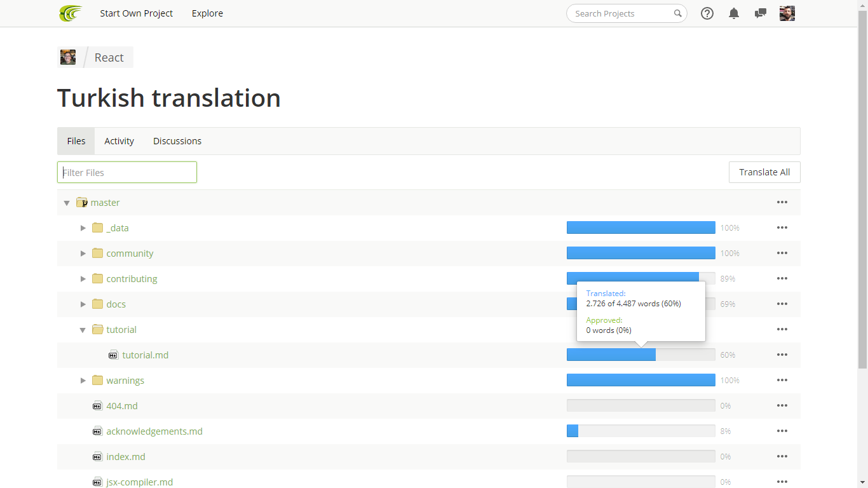Click the project owner avatar in breadcrumb
This screenshot has height=488, width=868.
click(x=68, y=57)
